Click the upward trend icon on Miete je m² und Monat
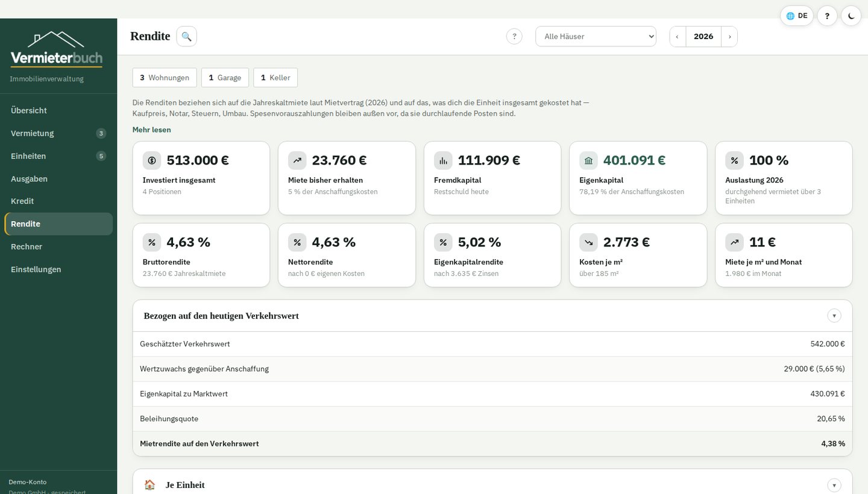Image resolution: width=868 pixels, height=494 pixels. click(734, 242)
